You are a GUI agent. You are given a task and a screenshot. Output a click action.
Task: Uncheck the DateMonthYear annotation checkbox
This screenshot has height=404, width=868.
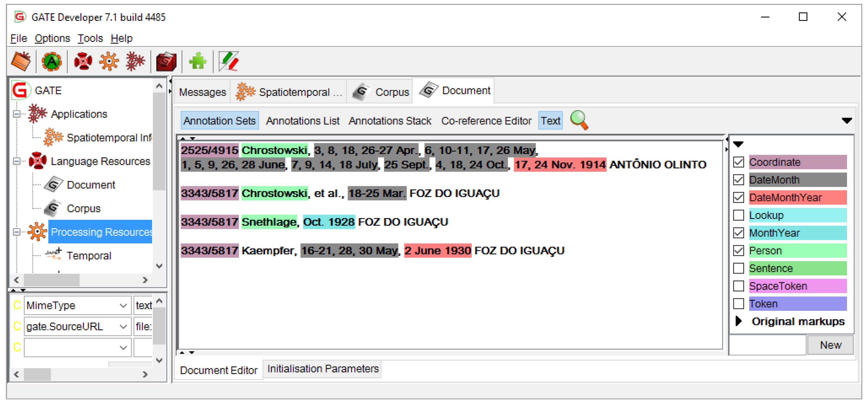click(739, 197)
